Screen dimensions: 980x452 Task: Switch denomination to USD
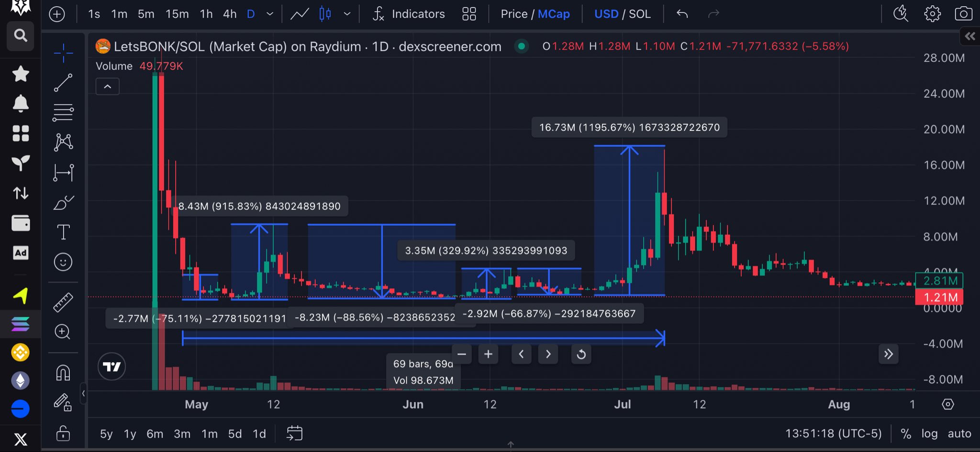pyautogui.click(x=606, y=14)
